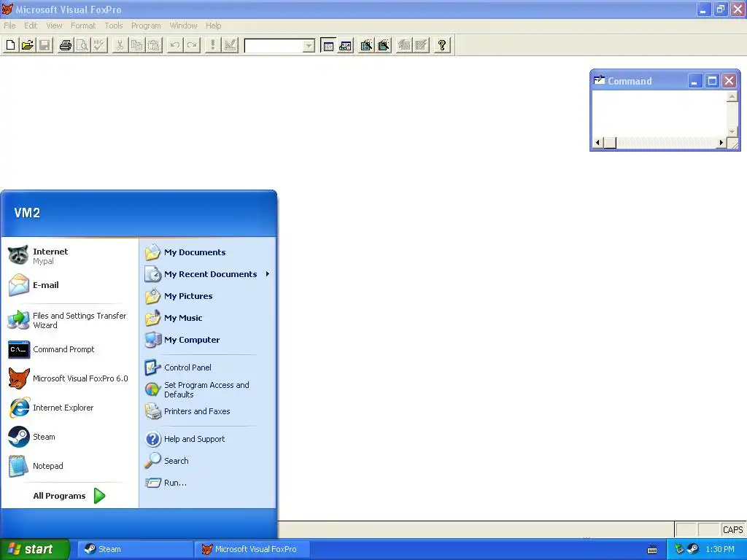This screenshot has width=747, height=560.
Task: Open the Format menu
Action: point(83,26)
